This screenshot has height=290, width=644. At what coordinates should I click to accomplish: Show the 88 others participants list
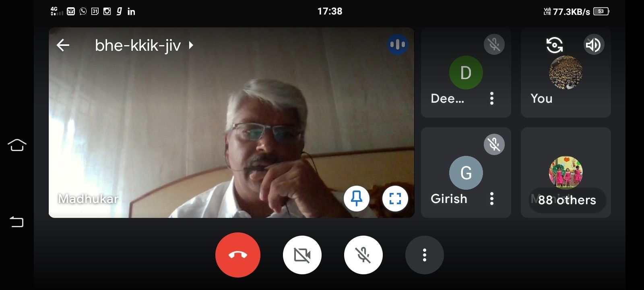[x=567, y=200]
